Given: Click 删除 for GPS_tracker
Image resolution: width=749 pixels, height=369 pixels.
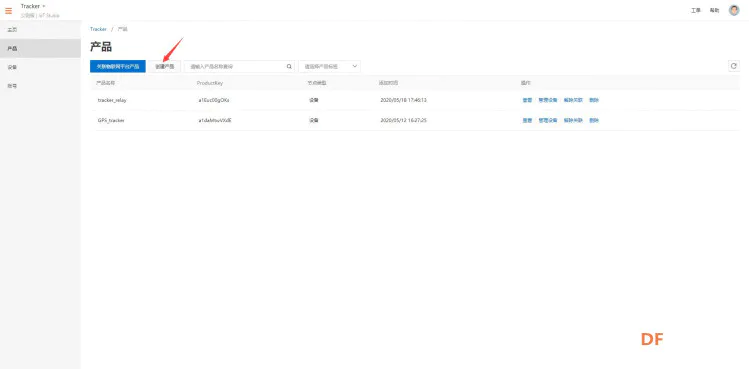Looking at the screenshot, I should pos(594,120).
